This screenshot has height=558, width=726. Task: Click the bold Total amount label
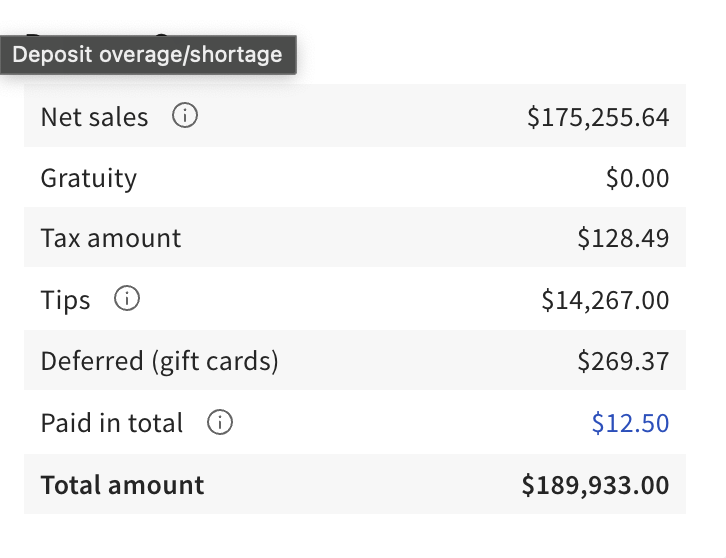pyautogui.click(x=122, y=485)
